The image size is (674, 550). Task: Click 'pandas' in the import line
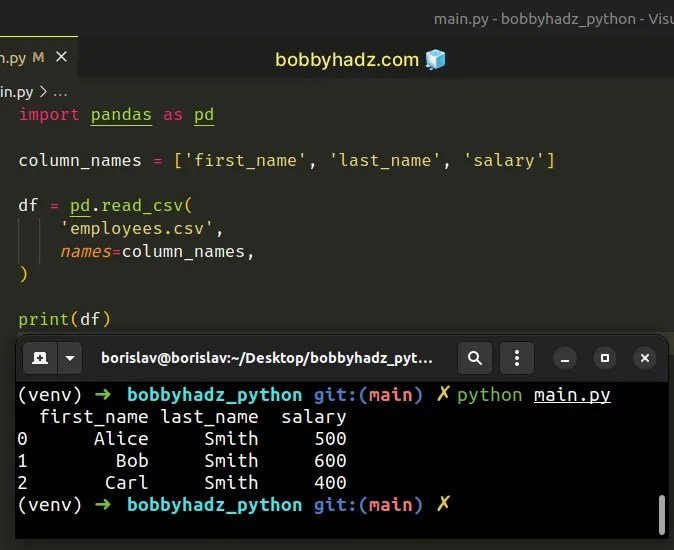[x=121, y=115]
